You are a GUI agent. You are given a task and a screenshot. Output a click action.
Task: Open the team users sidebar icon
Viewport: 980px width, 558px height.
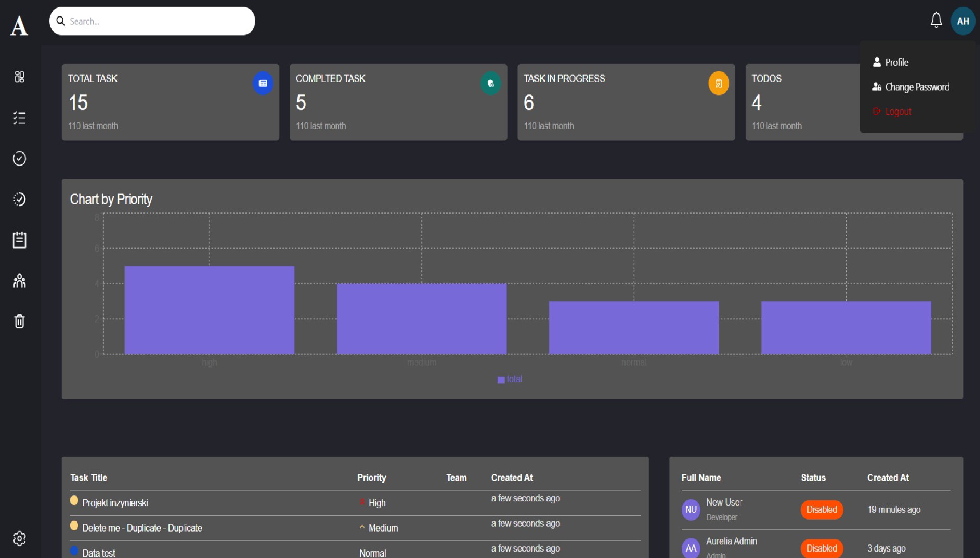pos(19,281)
